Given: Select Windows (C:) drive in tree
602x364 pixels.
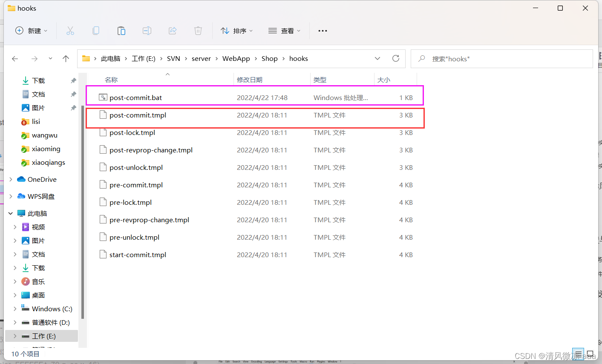Looking at the screenshot, I should point(52,309).
